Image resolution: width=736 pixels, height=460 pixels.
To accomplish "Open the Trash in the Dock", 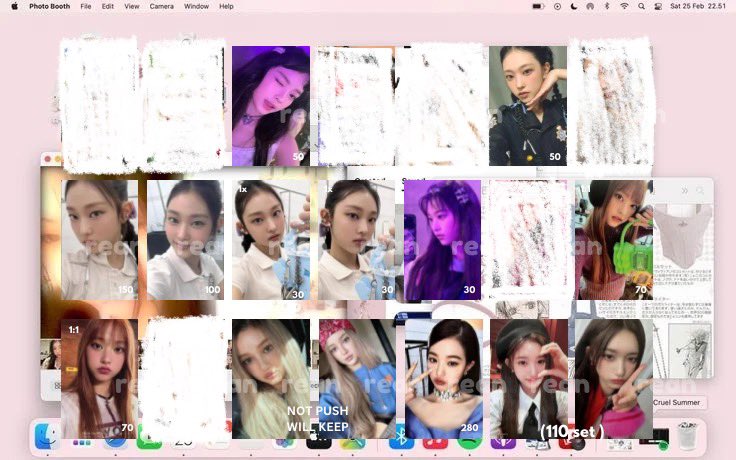I will (x=688, y=436).
